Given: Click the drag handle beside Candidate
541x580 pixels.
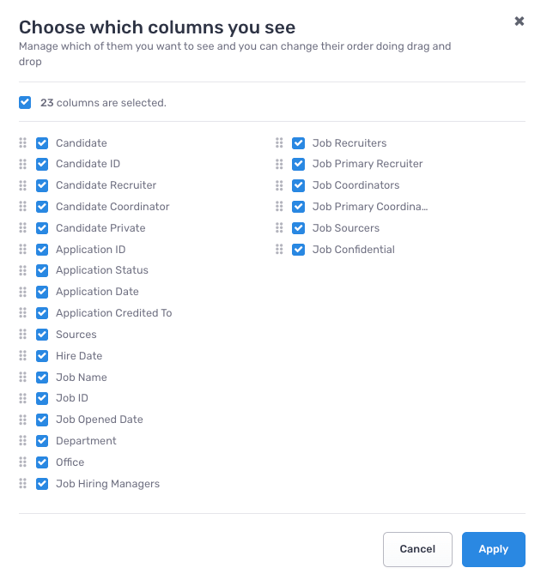Looking at the screenshot, I should click(23, 143).
